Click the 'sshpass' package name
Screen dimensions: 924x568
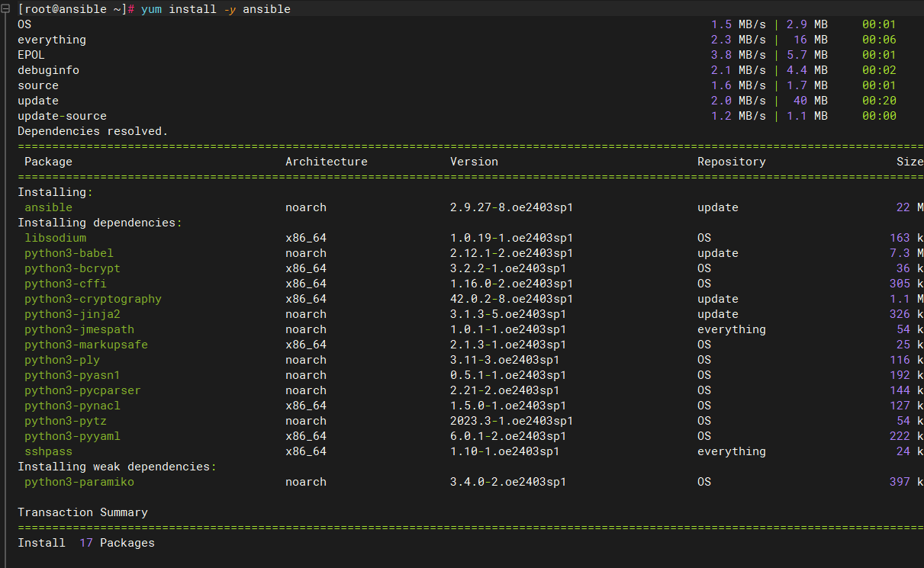pos(48,451)
